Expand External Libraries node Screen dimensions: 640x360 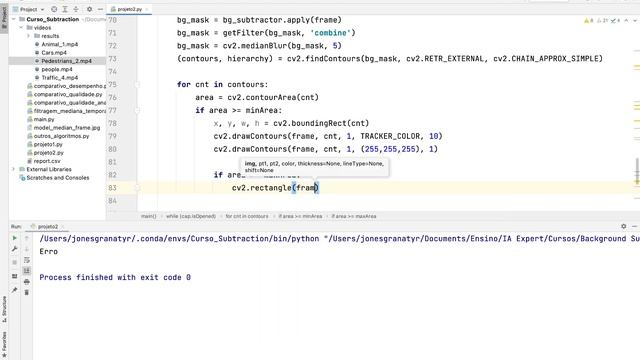pyautogui.click(x=14, y=169)
